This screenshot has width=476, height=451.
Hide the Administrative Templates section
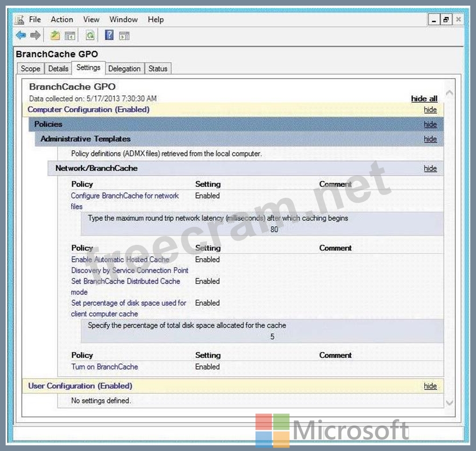click(430, 139)
